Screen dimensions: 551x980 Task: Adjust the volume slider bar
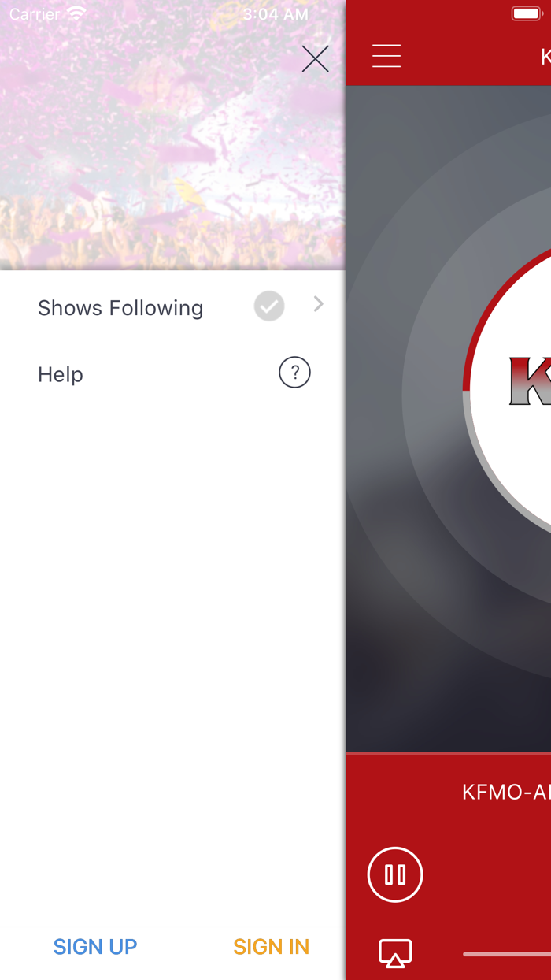point(507,954)
